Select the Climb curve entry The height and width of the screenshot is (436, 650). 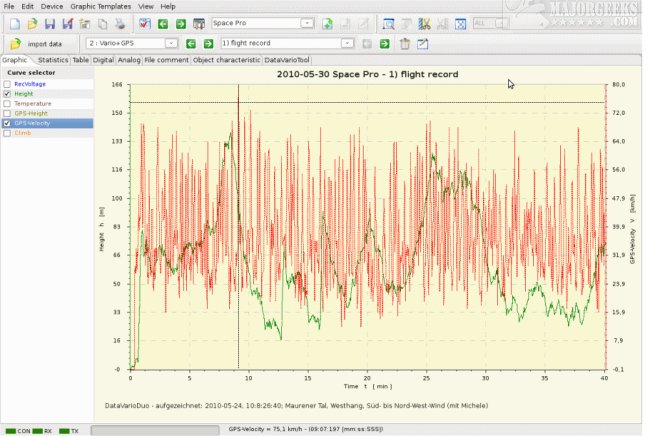[24, 133]
